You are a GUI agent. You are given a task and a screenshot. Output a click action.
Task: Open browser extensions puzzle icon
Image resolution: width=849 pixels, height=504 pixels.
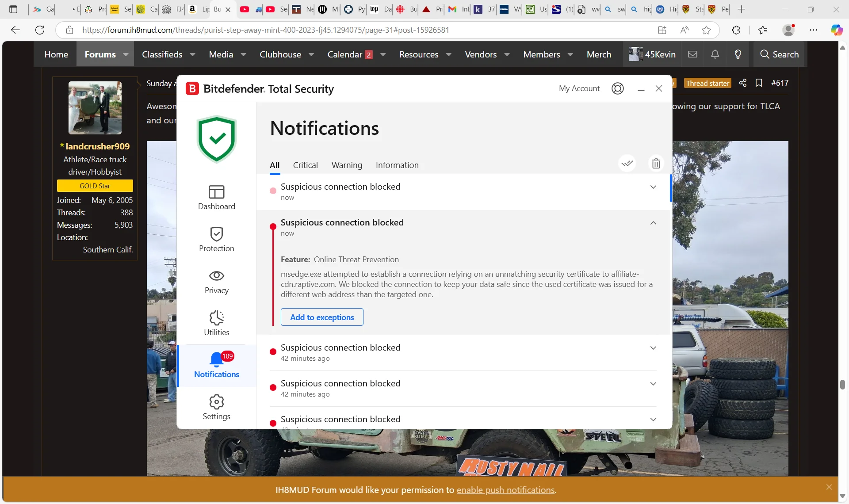click(x=736, y=30)
